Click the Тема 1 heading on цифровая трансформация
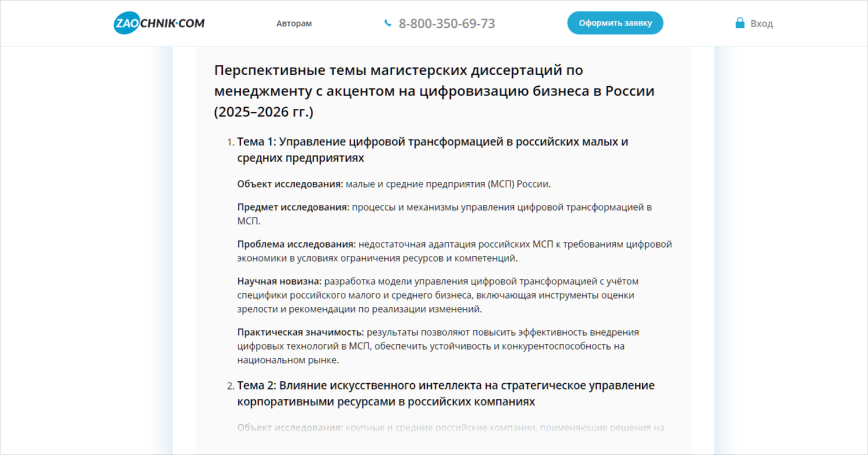 click(432, 149)
